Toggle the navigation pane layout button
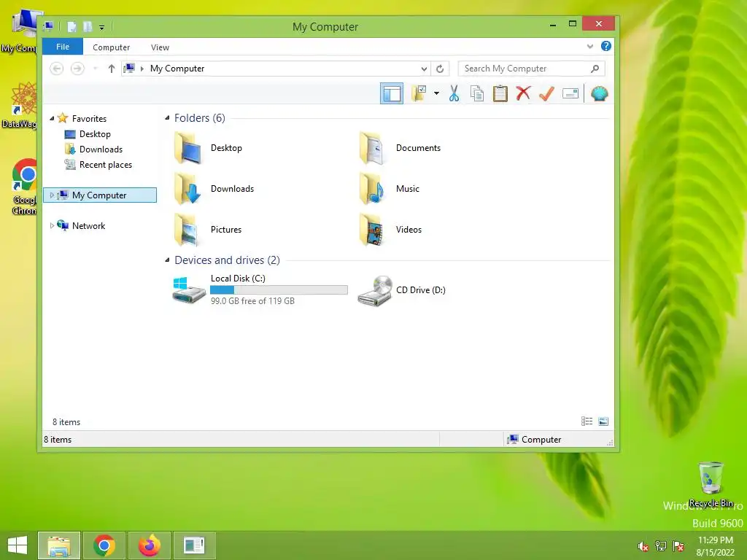The height and width of the screenshot is (560, 747). [x=392, y=93]
